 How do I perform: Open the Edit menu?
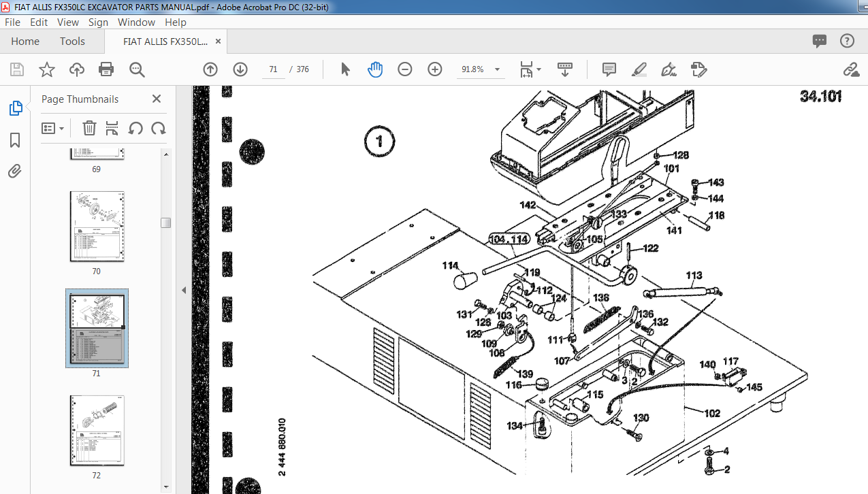(x=39, y=22)
